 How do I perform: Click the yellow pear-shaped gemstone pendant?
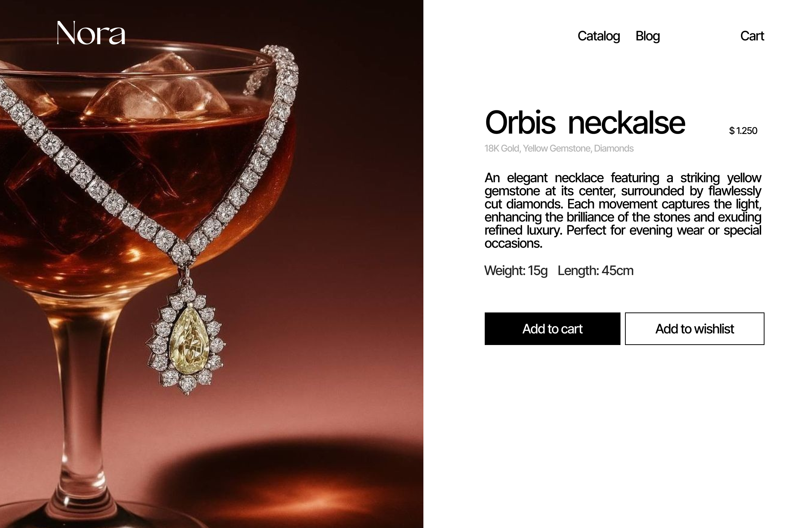click(187, 341)
